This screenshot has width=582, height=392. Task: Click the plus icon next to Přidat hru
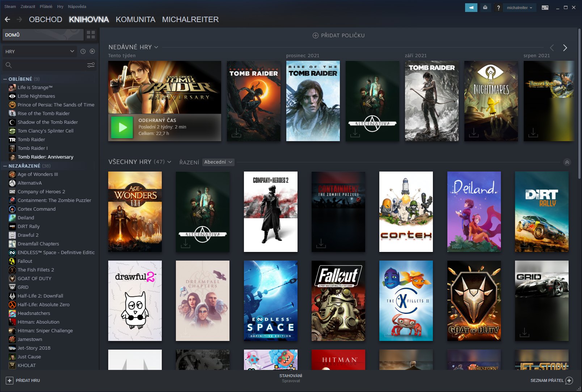tap(10, 380)
